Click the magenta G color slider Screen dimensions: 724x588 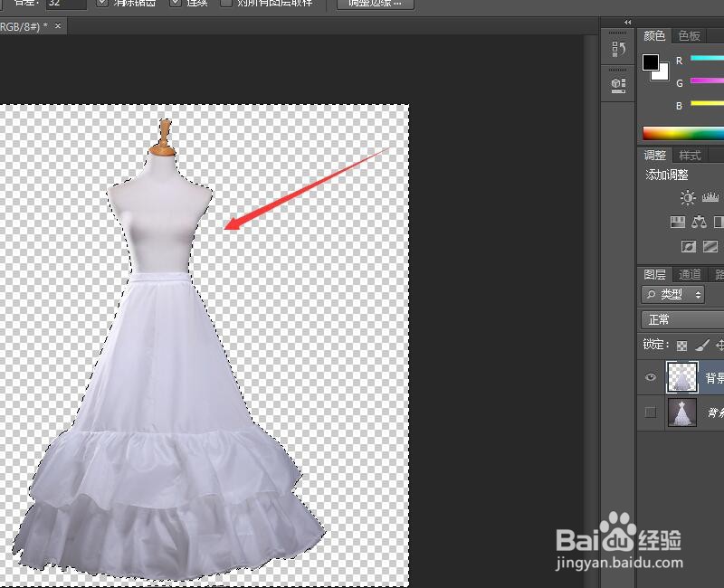coord(707,81)
